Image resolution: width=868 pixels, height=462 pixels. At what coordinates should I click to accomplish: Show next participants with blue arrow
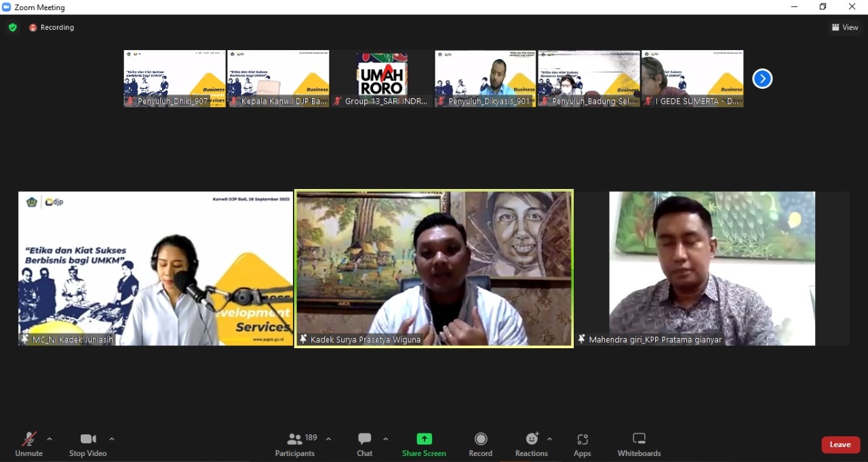tap(762, 79)
